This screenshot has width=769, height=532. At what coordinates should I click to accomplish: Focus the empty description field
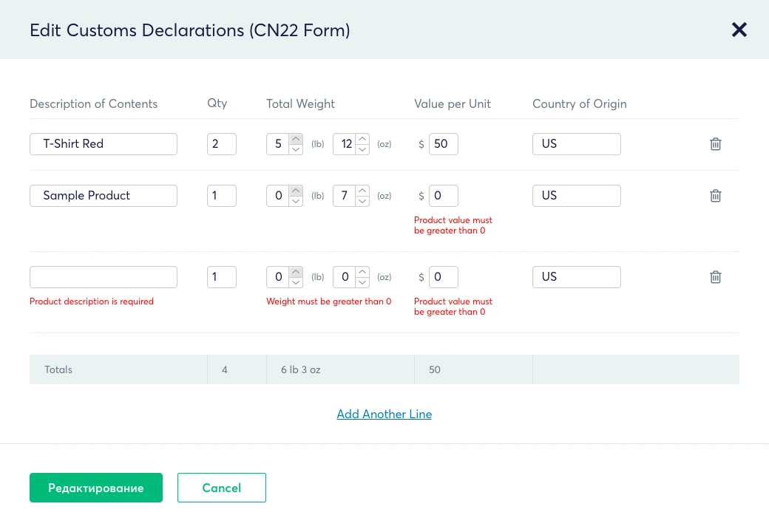(104, 277)
